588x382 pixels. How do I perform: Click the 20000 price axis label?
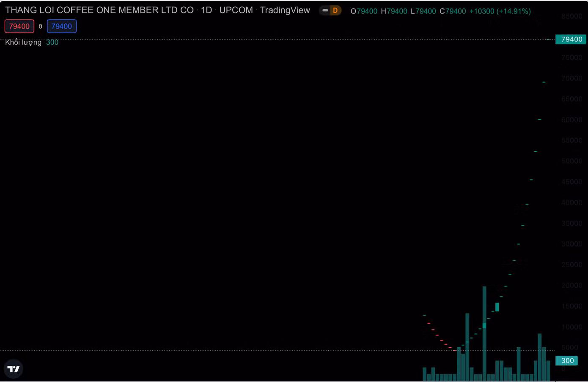pos(572,285)
